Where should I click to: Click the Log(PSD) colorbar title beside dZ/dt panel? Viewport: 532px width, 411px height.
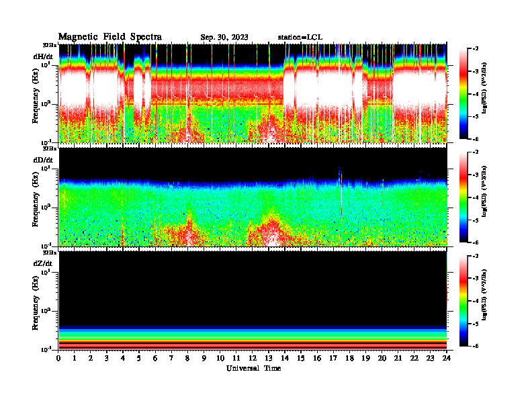[484, 295]
